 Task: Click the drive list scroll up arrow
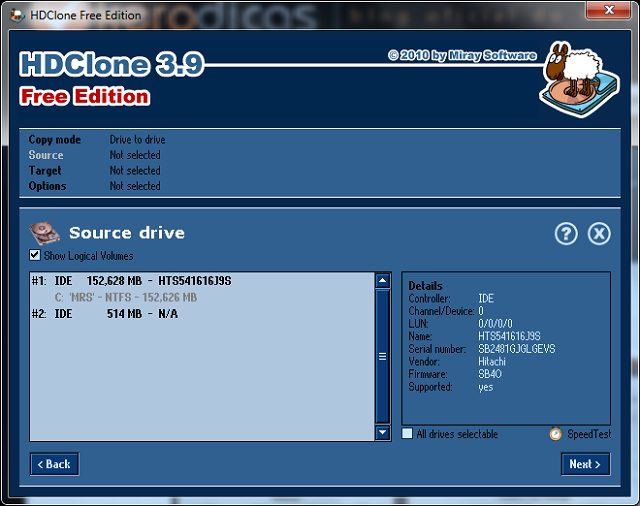[x=382, y=280]
